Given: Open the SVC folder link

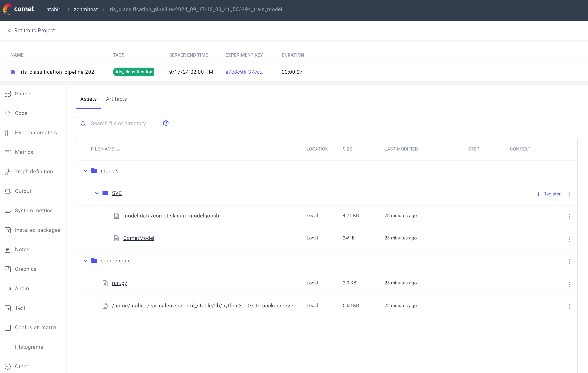Looking at the screenshot, I should pos(117,193).
